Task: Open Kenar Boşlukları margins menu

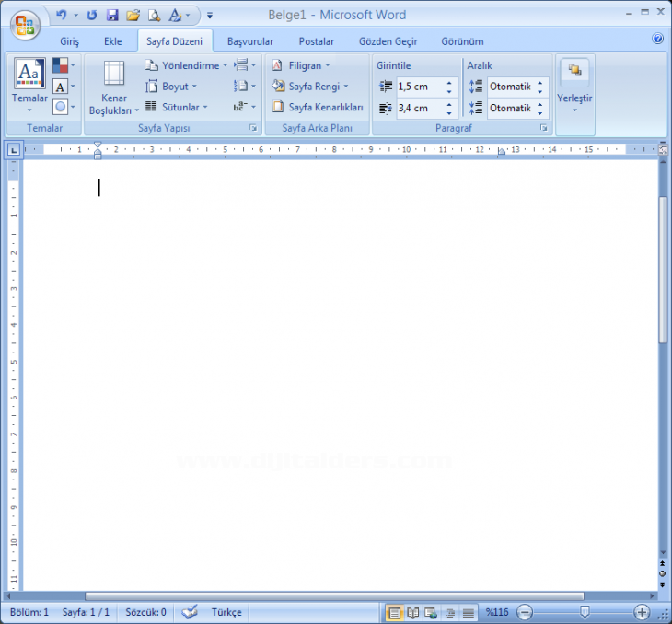Action: [114, 87]
